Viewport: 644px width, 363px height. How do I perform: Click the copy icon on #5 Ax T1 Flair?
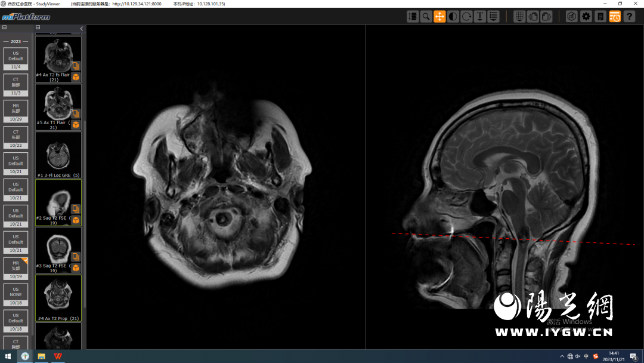(76, 113)
